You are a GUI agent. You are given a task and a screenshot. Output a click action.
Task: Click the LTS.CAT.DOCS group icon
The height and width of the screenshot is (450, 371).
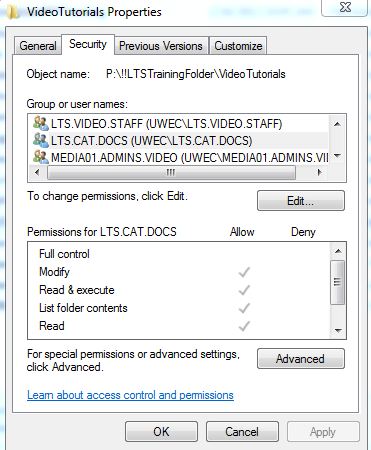point(41,140)
